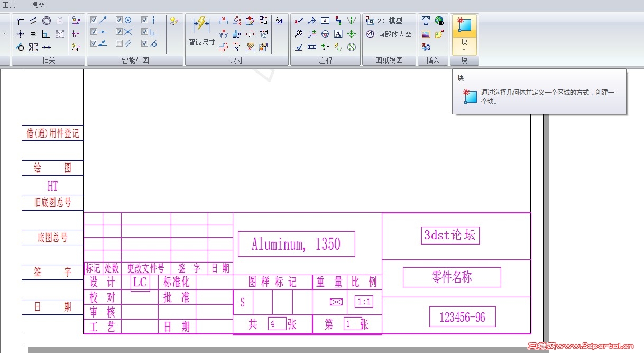644x353 pixels.
Task: Select the Perpendicular relationship icon
Action: (47, 34)
